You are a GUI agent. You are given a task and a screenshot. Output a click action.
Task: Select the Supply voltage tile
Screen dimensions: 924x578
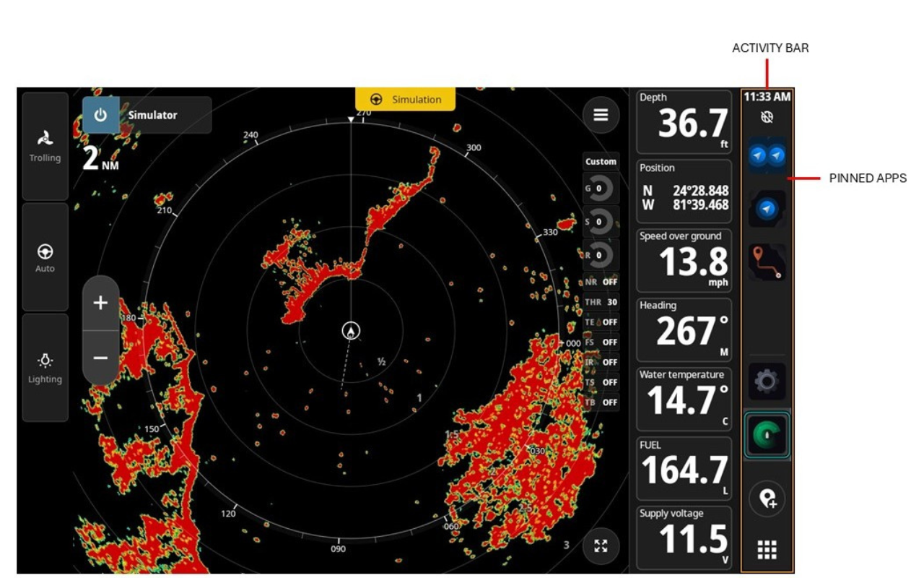tap(684, 538)
